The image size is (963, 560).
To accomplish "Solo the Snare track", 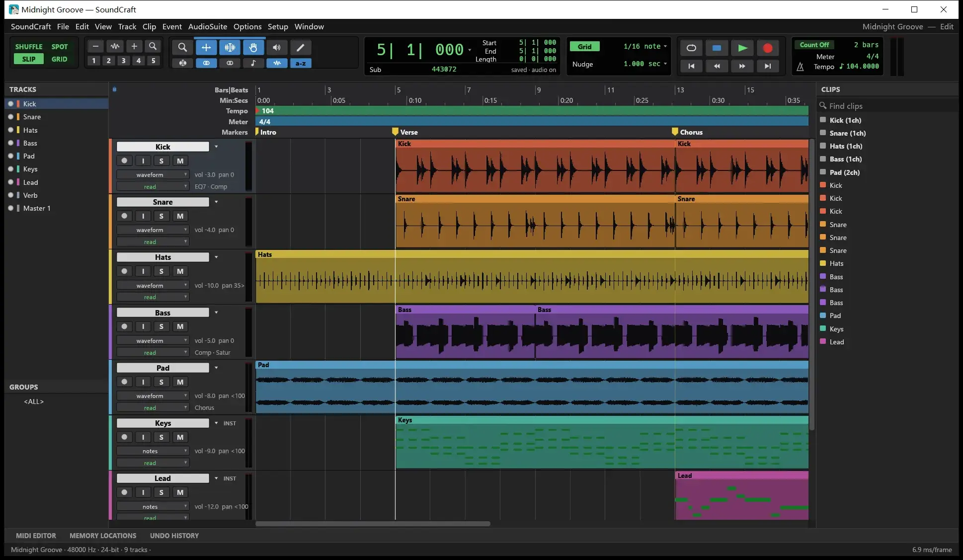I will coord(161,216).
